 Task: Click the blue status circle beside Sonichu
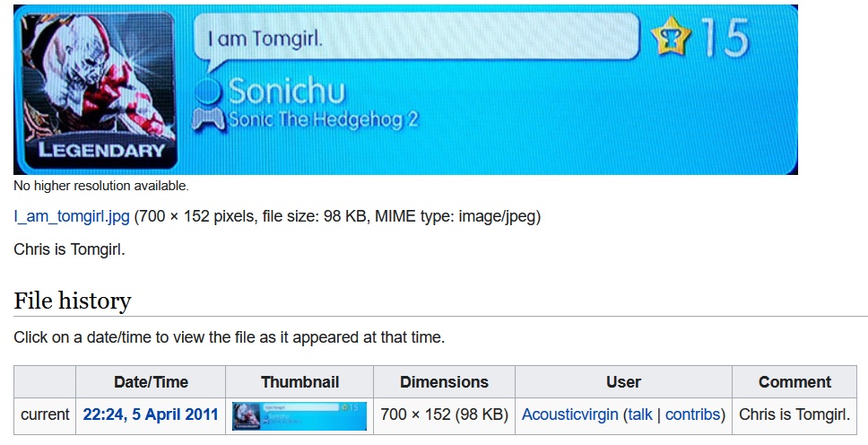pyautogui.click(x=209, y=90)
